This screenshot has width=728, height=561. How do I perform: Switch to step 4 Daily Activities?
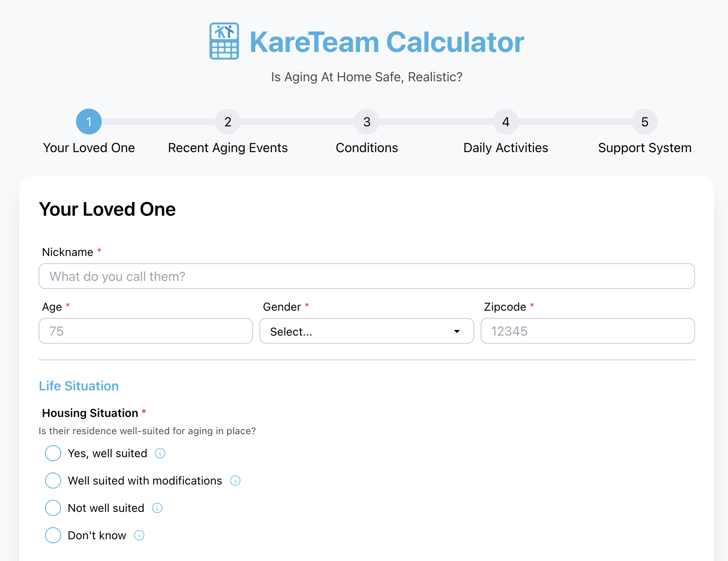tap(506, 122)
